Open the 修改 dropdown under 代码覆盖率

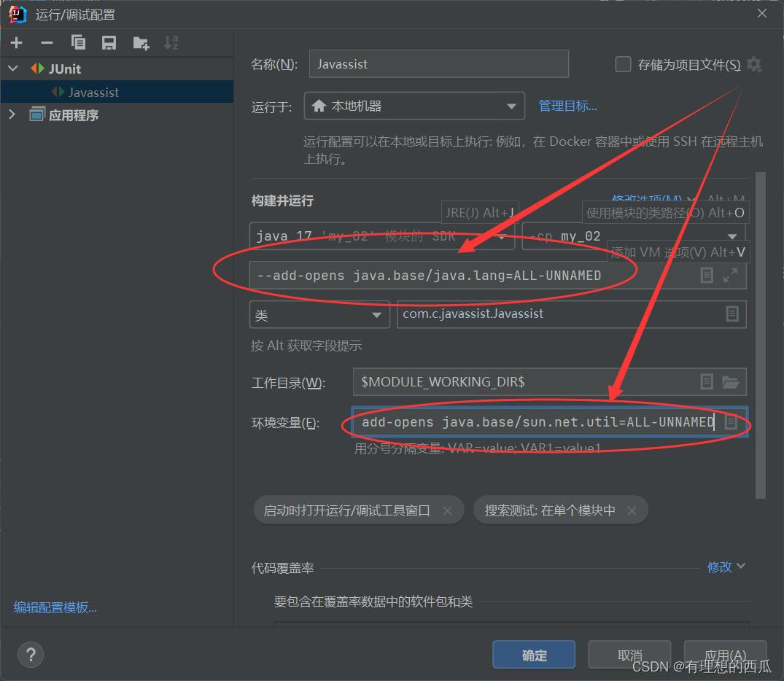point(726,567)
